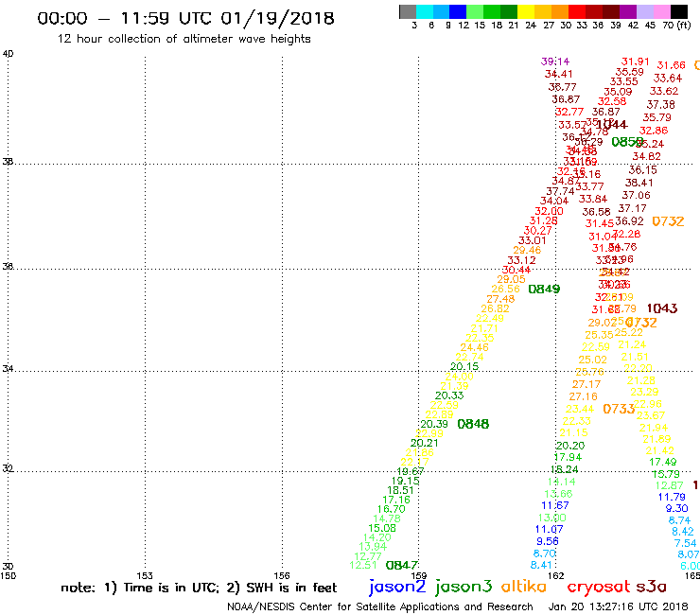Select the purple legend swatch
Viewport: 700px width, 615px height.
pyautogui.click(x=627, y=11)
